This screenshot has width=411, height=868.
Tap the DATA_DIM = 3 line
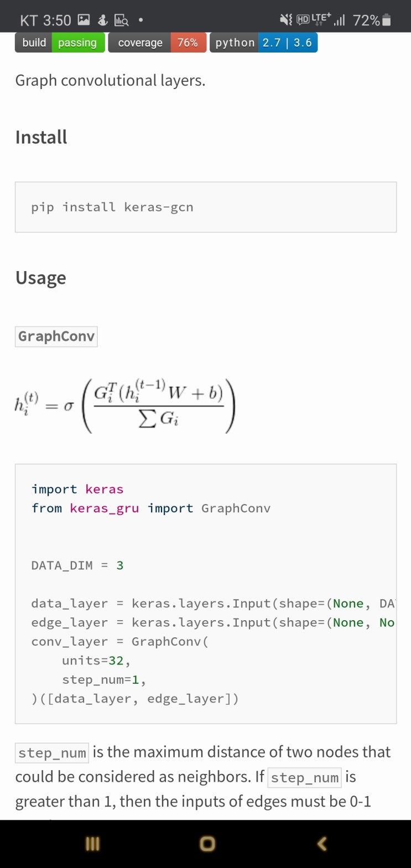(x=77, y=565)
